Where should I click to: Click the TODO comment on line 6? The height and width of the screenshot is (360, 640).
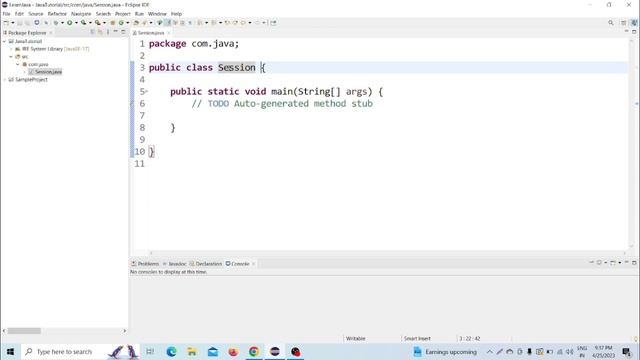click(282, 104)
